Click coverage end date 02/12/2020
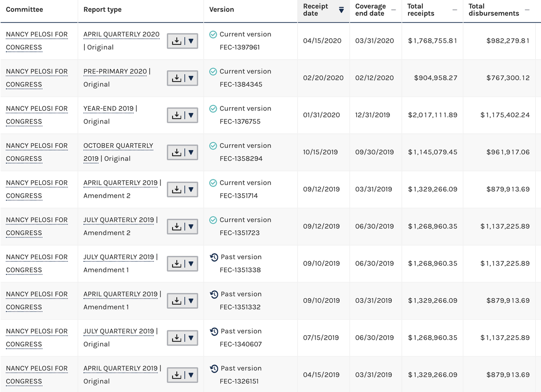The height and width of the screenshot is (392, 541). pos(375,78)
